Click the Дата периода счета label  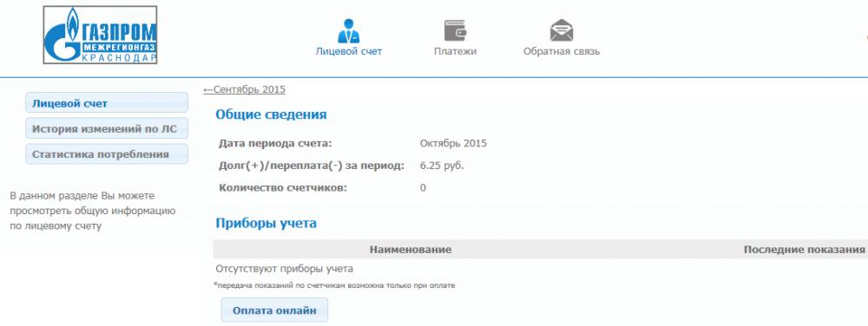coord(275,144)
